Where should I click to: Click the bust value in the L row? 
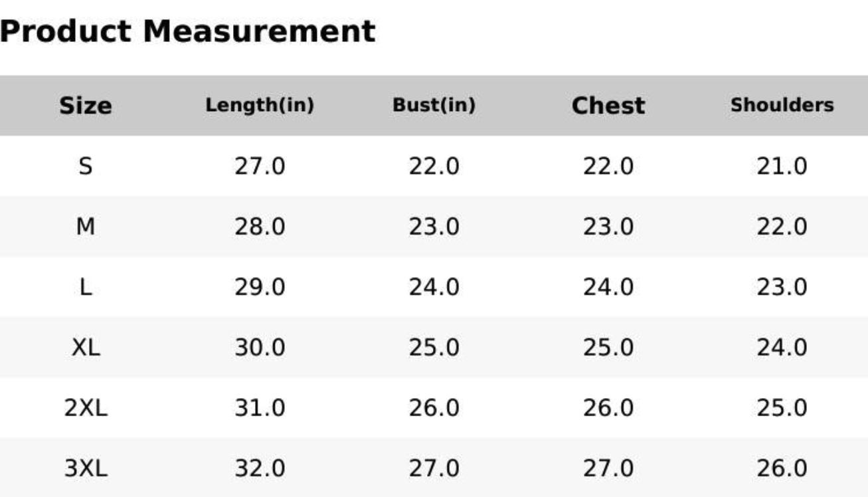(434, 288)
